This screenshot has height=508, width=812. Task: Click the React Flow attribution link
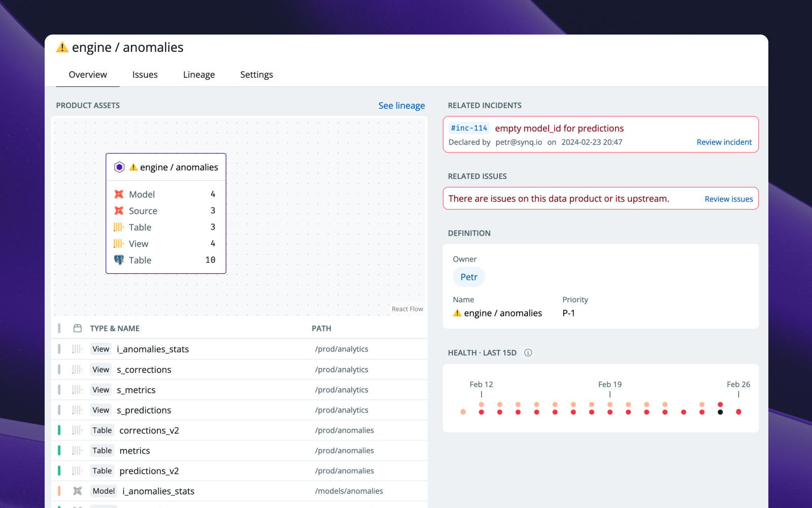(x=407, y=309)
